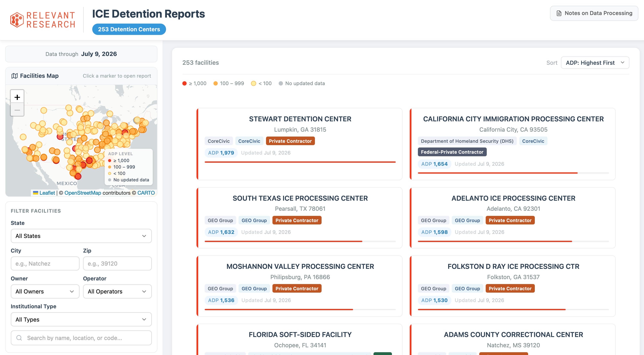Open South Texas ICE Processing Center report
644x355 pixels.
[x=300, y=198]
